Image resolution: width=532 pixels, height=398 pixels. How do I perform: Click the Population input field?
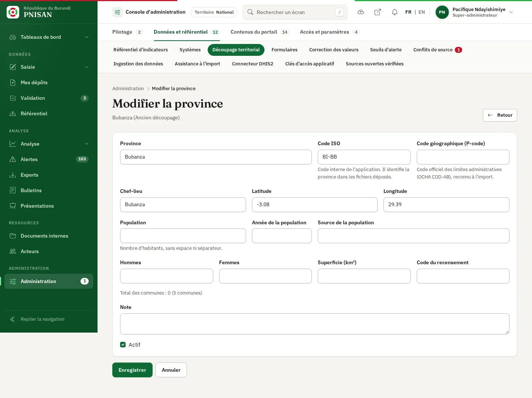(183, 236)
